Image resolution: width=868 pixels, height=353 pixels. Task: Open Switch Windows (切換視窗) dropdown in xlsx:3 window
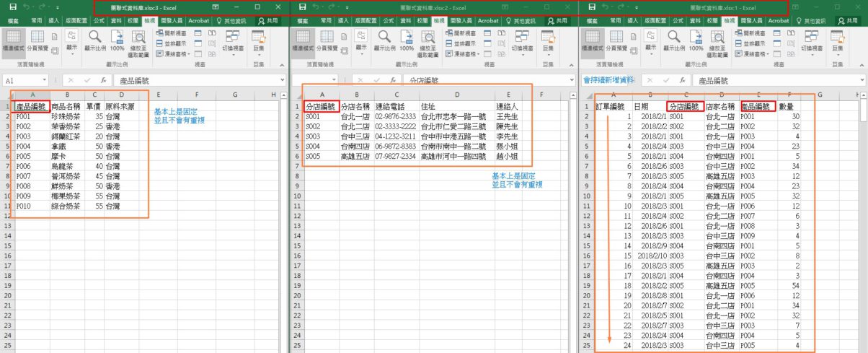(x=232, y=43)
